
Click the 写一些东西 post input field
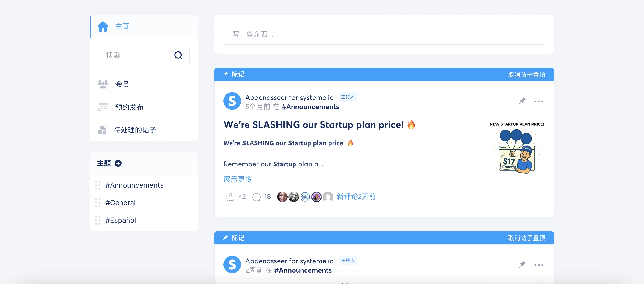click(x=384, y=34)
